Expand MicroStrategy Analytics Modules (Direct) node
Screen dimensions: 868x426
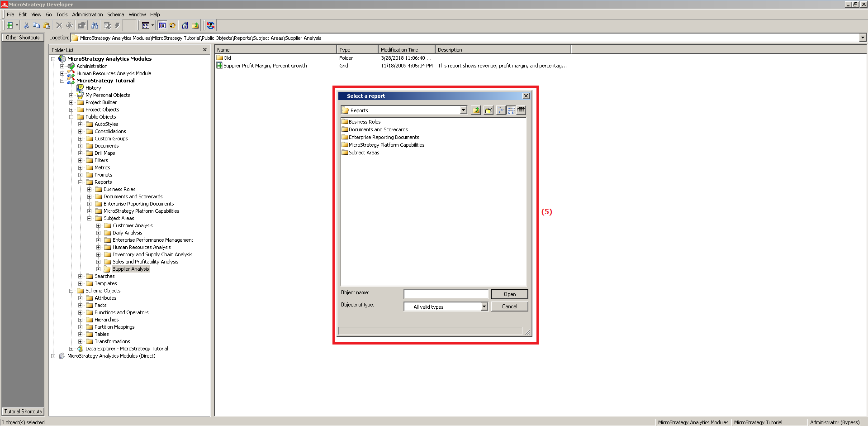(53, 356)
